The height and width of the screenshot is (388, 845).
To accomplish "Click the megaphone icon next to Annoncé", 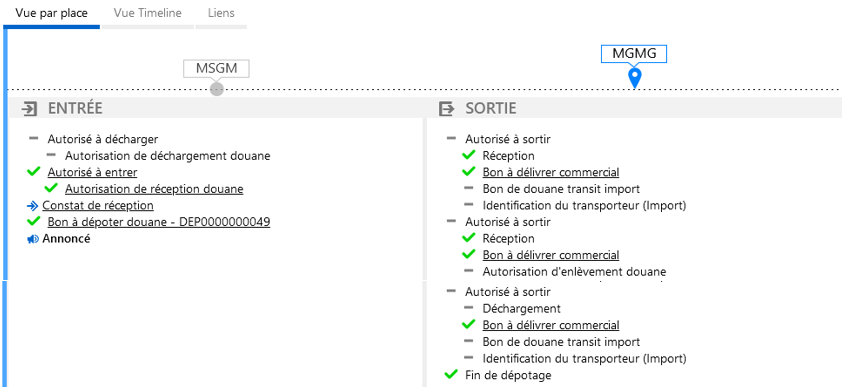I will tap(32, 239).
